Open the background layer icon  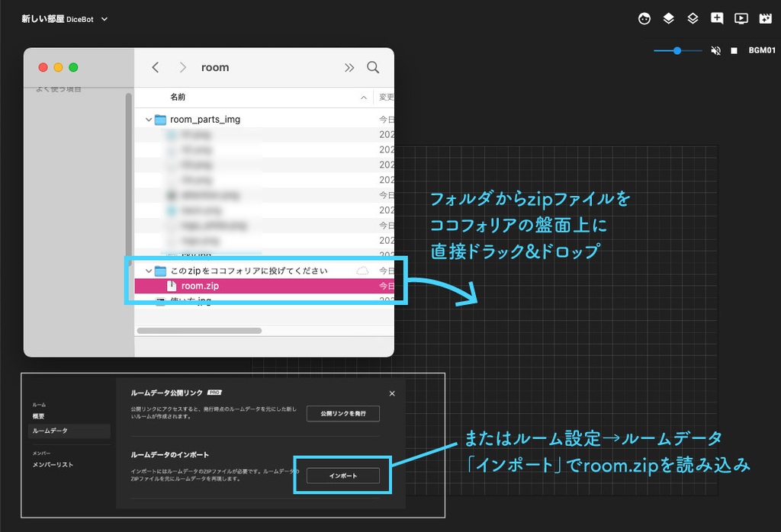[693, 18]
